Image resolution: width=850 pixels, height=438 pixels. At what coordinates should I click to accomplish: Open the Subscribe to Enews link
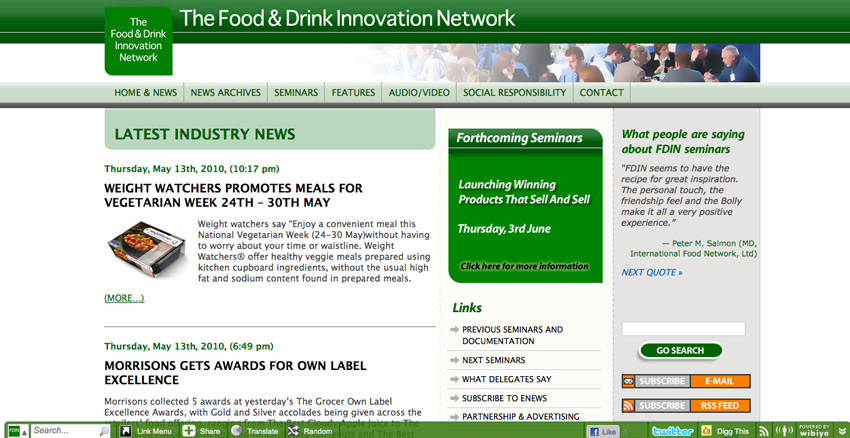click(x=504, y=398)
